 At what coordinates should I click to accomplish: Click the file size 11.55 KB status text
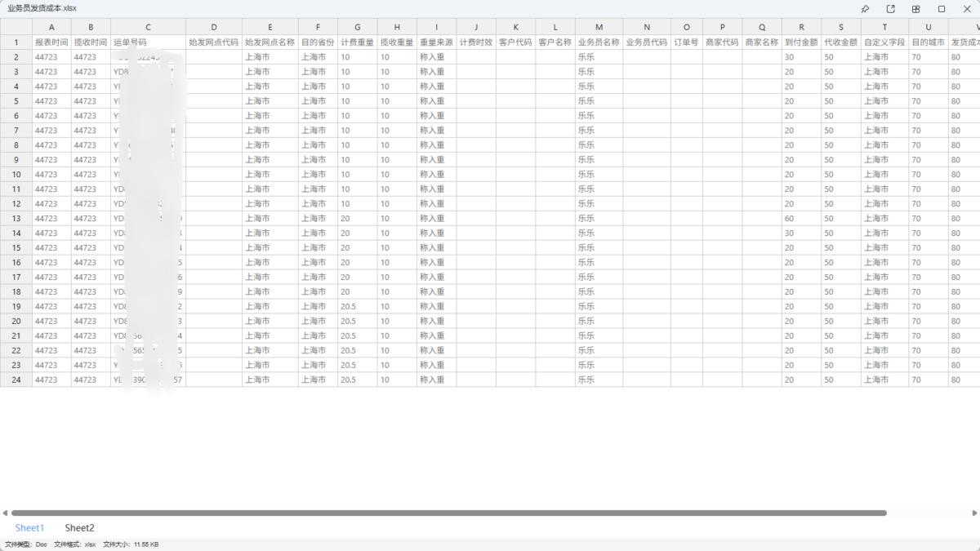coord(131,544)
